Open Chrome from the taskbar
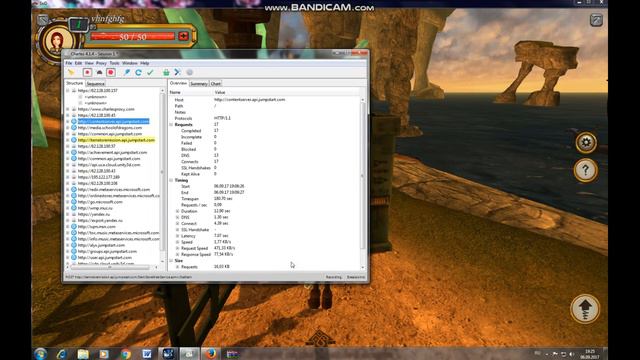Screen dimensions: 640x360 (126, 354)
